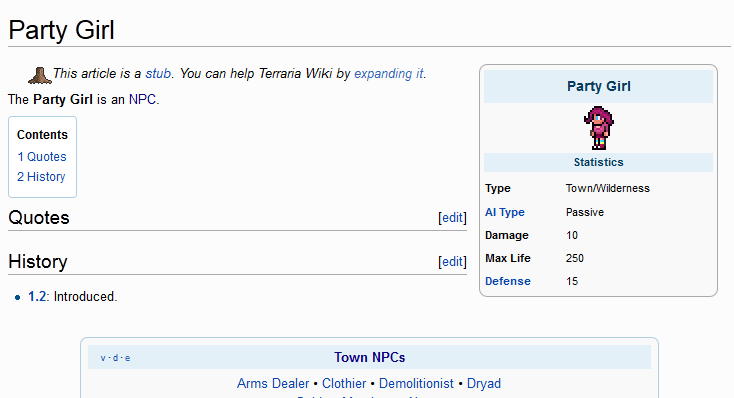Open the Defense link in infobox

click(x=508, y=281)
